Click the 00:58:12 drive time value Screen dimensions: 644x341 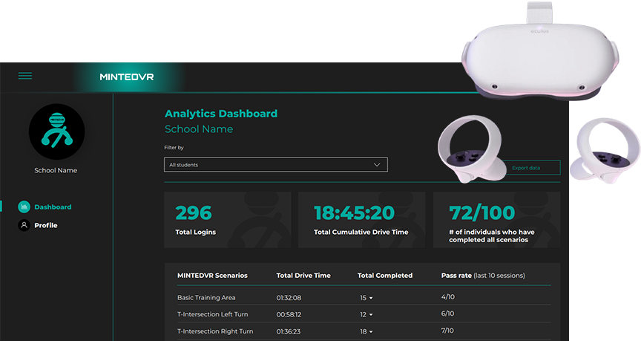(289, 315)
